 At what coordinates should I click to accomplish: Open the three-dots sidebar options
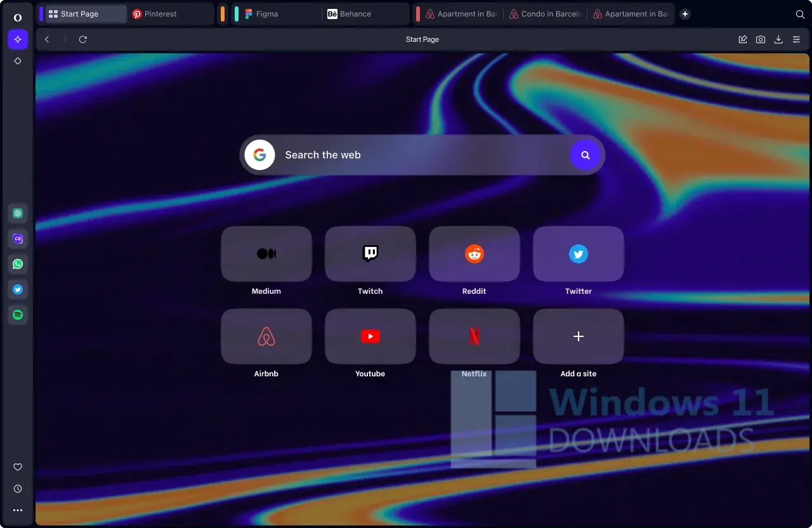[x=18, y=510]
